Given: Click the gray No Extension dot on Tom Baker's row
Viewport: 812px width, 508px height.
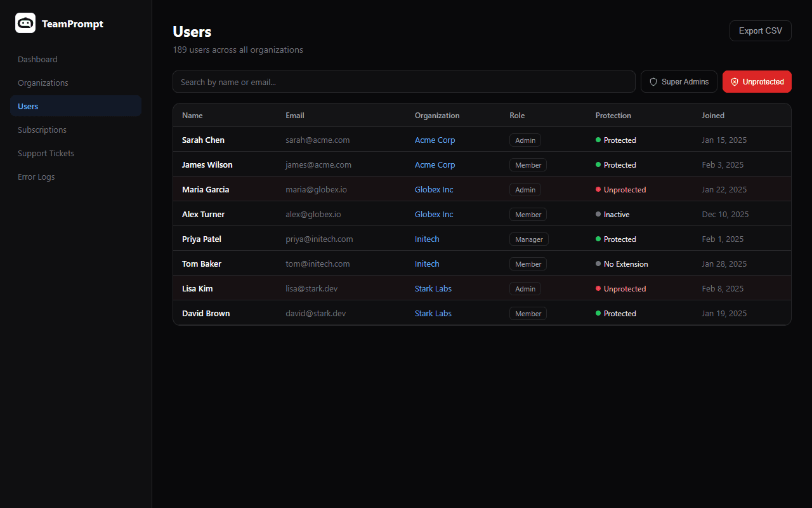Looking at the screenshot, I should click(x=598, y=264).
